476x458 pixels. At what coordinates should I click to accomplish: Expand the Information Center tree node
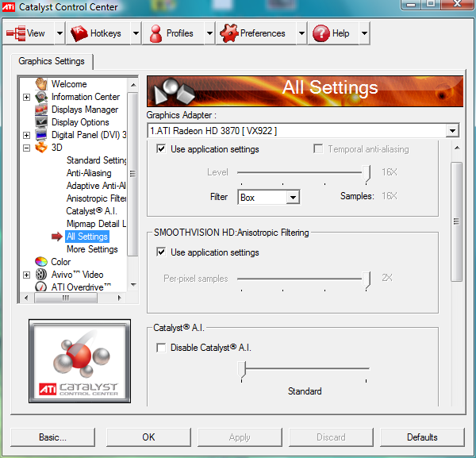point(27,97)
